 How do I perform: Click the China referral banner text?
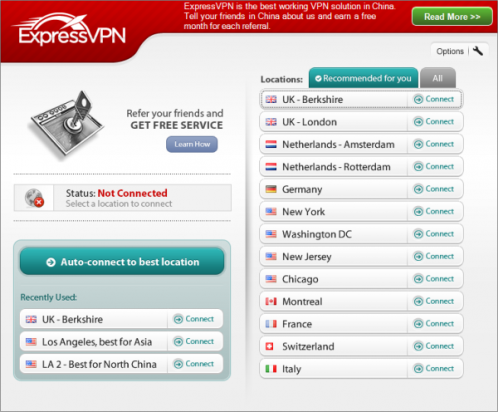pyautogui.click(x=289, y=16)
